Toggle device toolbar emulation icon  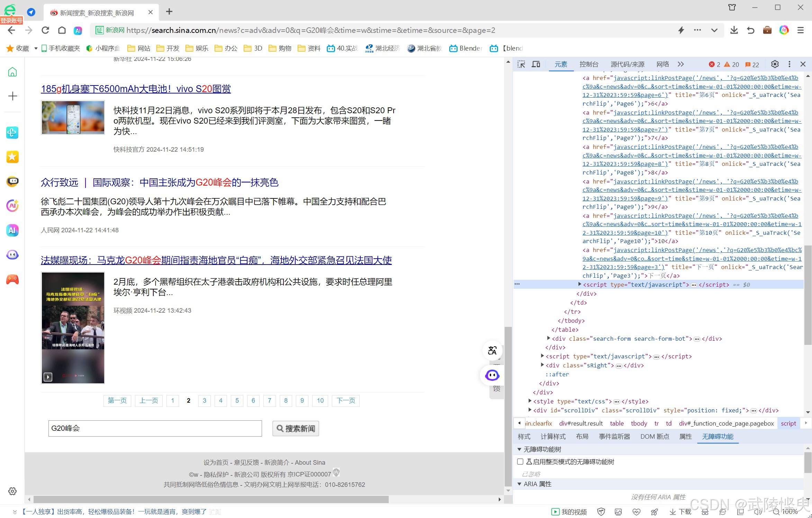[536, 64]
